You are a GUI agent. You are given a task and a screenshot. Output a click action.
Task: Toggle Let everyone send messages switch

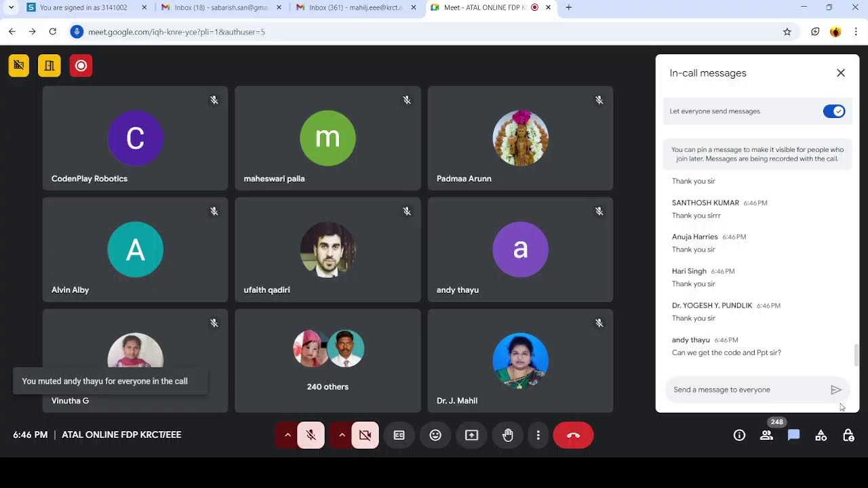pos(834,111)
